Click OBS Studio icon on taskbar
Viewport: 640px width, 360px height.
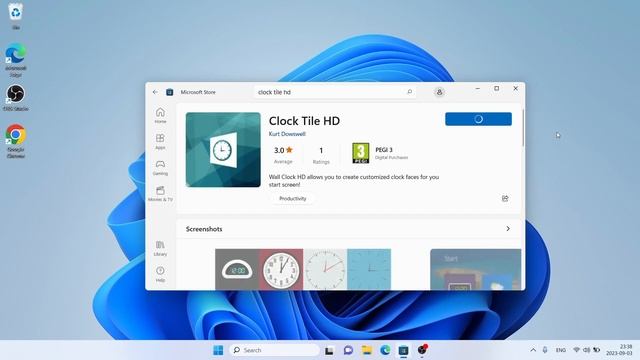click(422, 350)
